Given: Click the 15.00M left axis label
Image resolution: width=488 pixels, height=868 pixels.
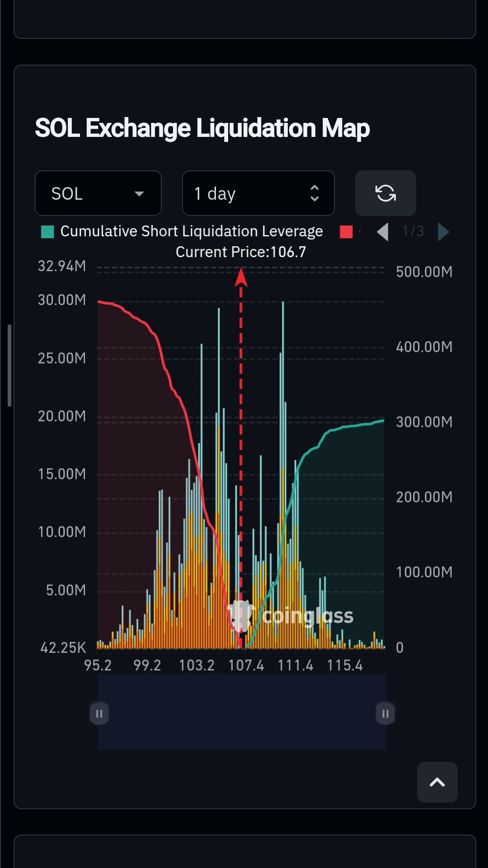Looking at the screenshot, I should (x=62, y=474).
